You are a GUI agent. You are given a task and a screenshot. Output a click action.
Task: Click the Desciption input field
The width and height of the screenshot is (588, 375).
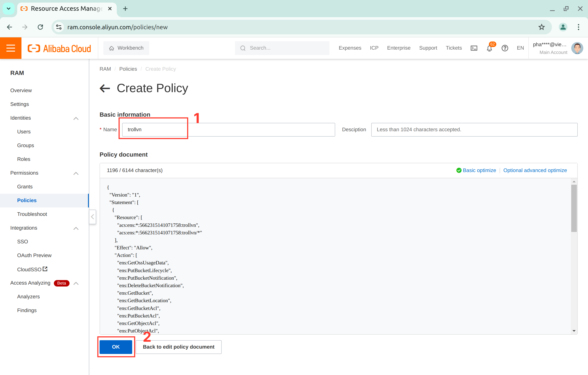[x=474, y=130]
